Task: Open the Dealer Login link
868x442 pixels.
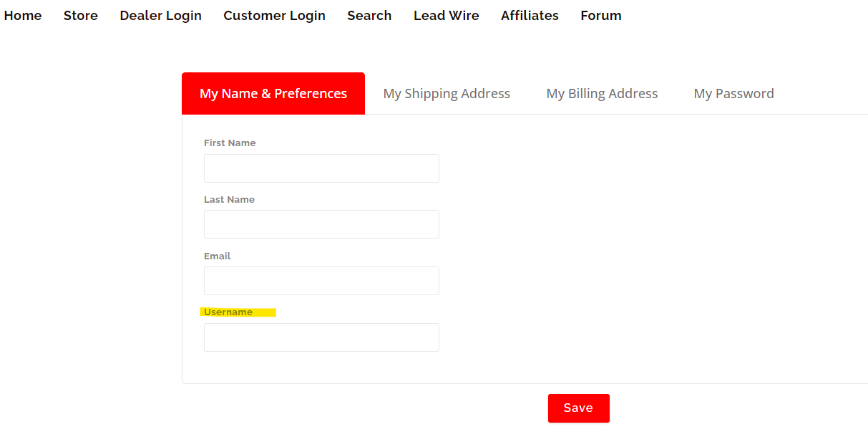Action: point(161,16)
